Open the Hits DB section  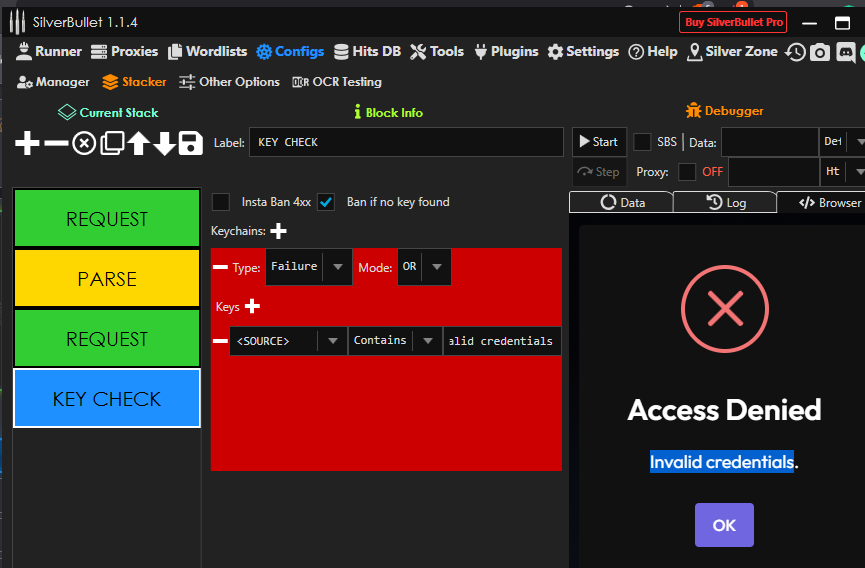[367, 51]
